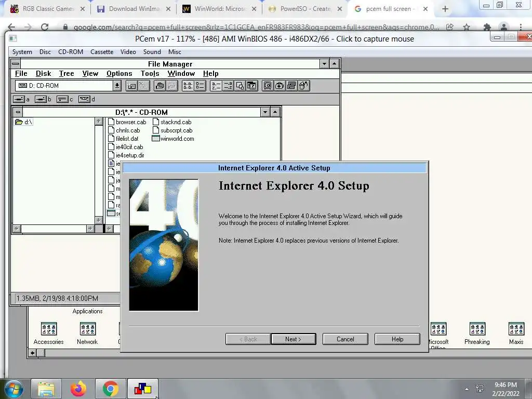This screenshot has width=532, height=399.
Task: Select ie40cif.cab file
Action: tap(126, 147)
